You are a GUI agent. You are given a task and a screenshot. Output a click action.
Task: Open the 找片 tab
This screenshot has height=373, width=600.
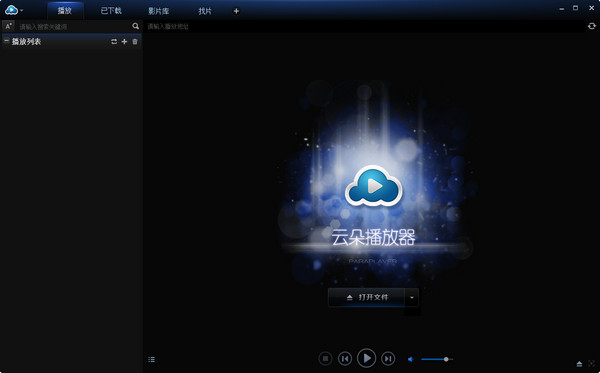click(205, 11)
